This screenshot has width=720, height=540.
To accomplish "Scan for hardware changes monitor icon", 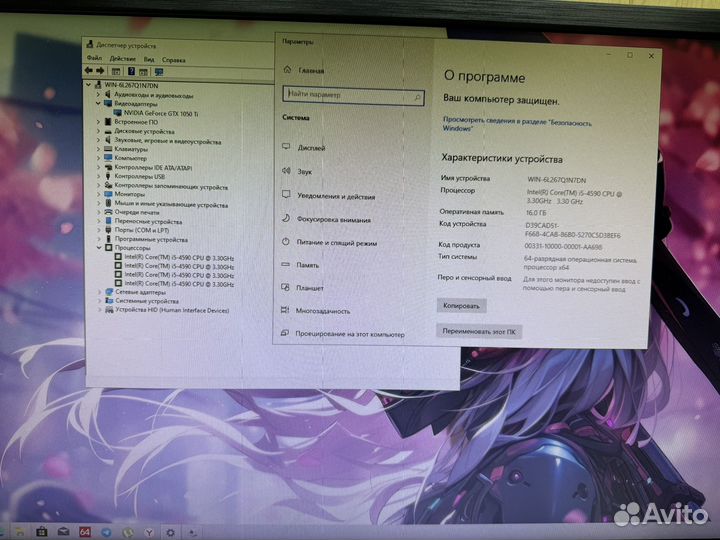I will click(159, 72).
